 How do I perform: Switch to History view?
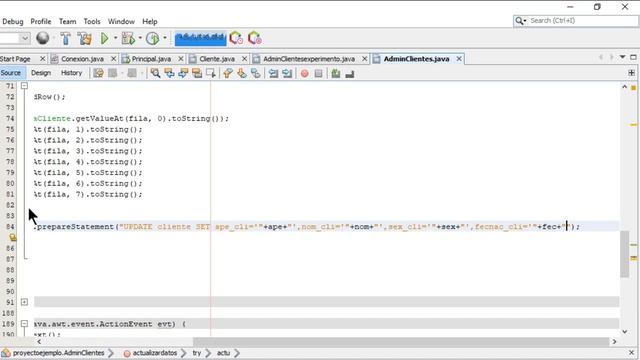pos(71,73)
